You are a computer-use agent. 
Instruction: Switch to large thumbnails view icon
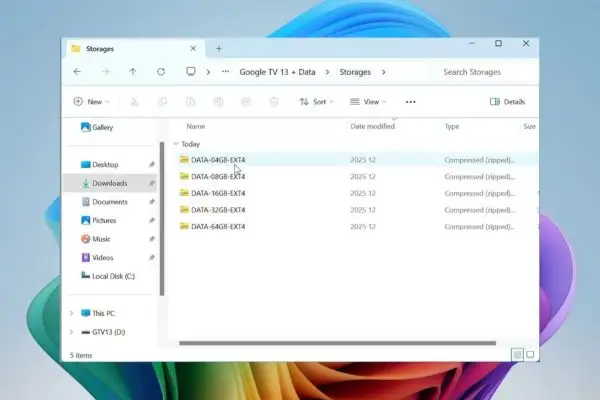pyautogui.click(x=530, y=354)
